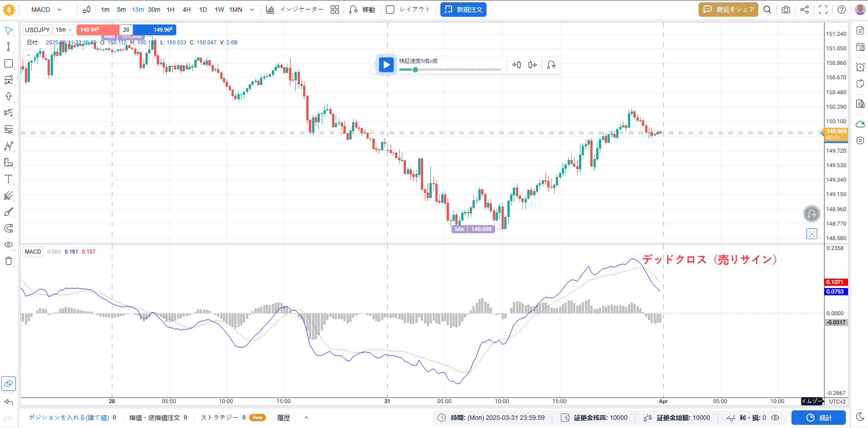The height and width of the screenshot is (428, 868).
Task: Enter fullscreen mode icon
Action: coord(823,10)
